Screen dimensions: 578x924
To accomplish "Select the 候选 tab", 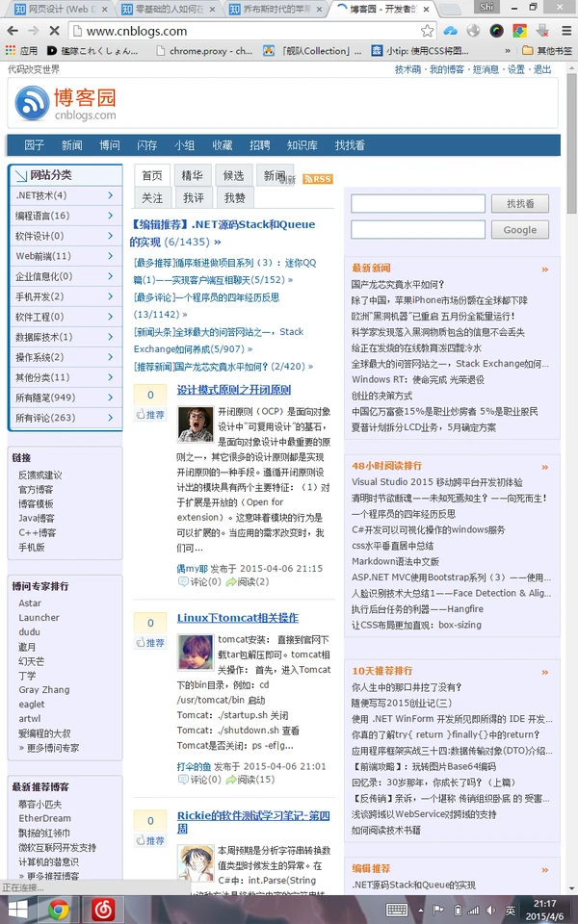I will (233, 175).
